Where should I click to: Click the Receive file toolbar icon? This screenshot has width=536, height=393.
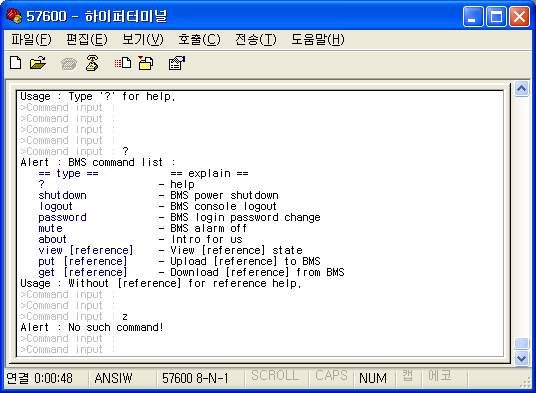tap(146, 63)
